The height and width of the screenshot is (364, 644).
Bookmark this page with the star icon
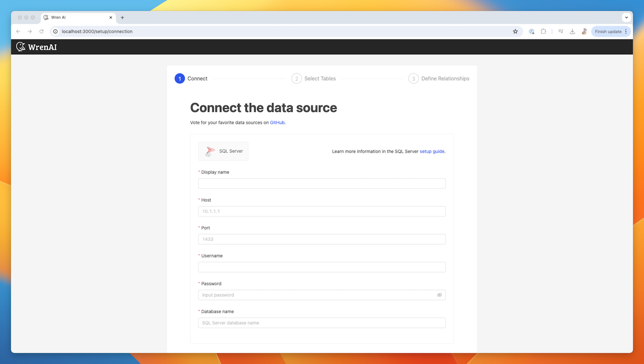515,31
